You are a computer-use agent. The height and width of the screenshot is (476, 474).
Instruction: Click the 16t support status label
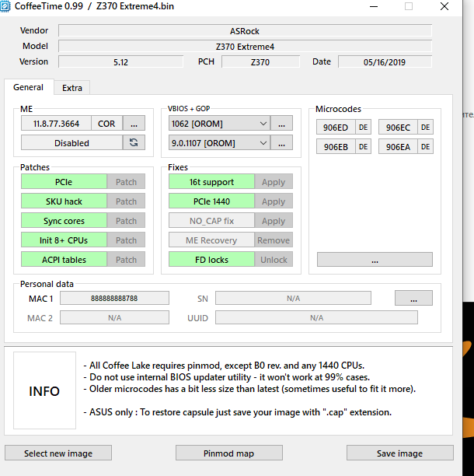coord(211,182)
